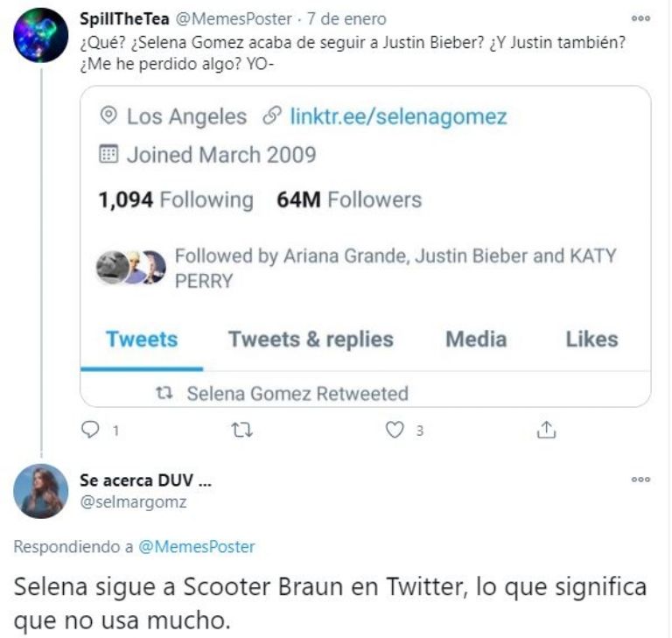The image size is (672, 638).
Task: Click the share upload icon
Action: coord(547,430)
